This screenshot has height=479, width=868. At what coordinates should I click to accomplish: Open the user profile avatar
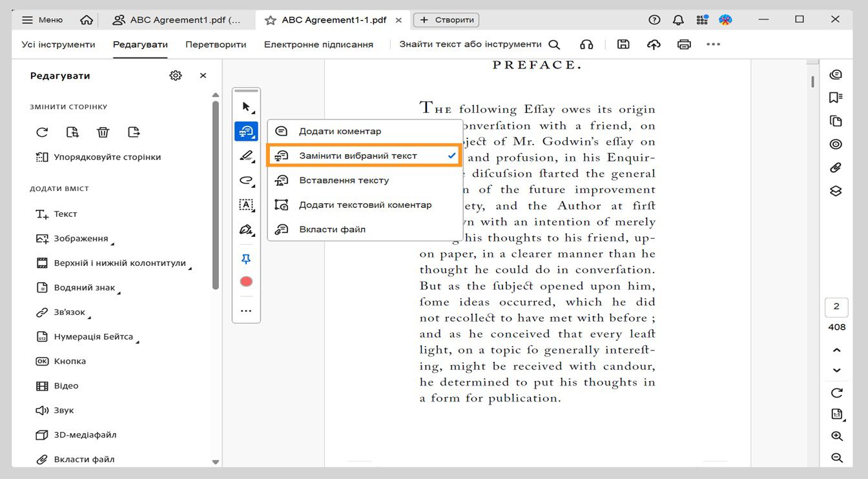(725, 20)
